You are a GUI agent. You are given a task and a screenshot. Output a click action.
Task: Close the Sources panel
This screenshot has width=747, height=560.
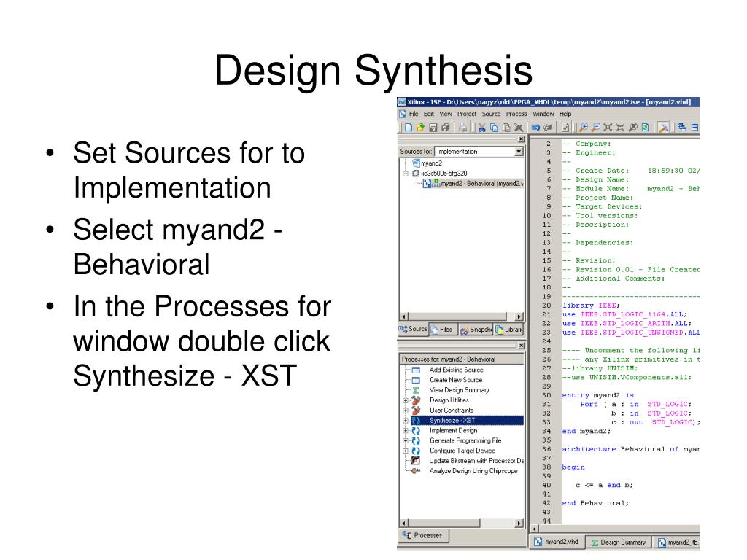521,139
